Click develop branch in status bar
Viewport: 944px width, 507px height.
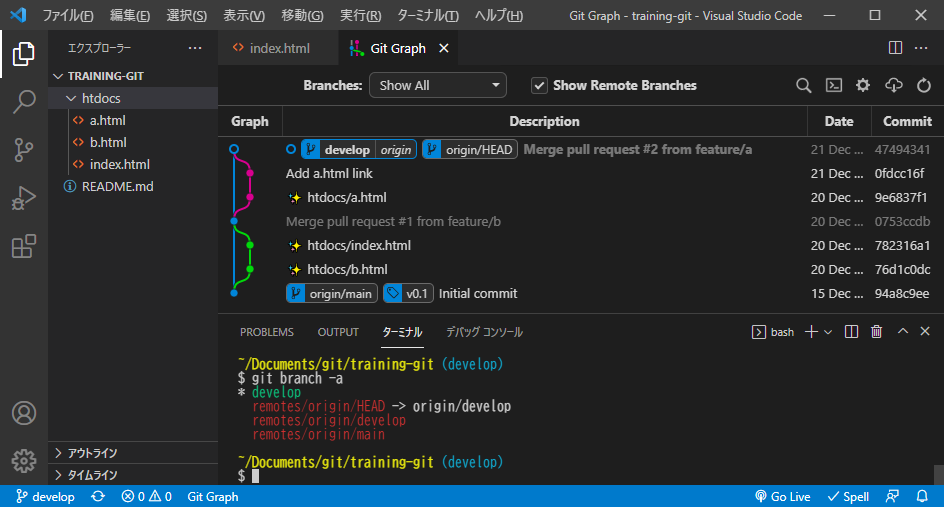(46, 497)
